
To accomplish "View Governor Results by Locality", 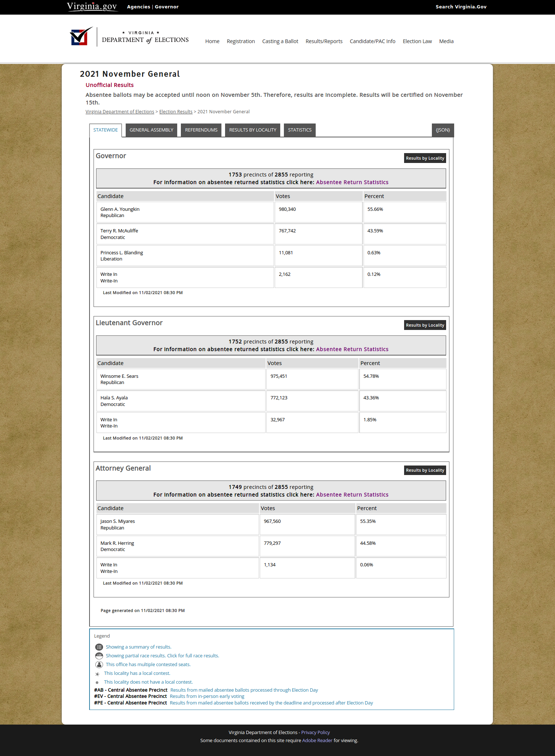I will pyautogui.click(x=425, y=158).
